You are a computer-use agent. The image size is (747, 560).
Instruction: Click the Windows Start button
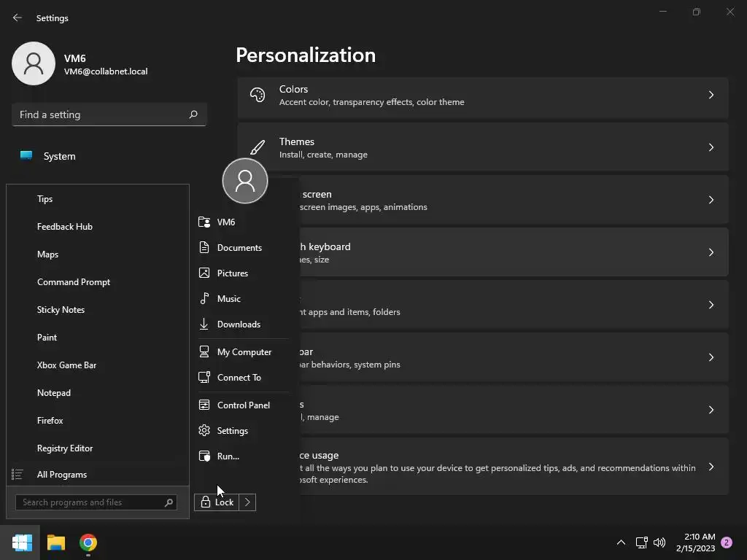[x=22, y=542]
